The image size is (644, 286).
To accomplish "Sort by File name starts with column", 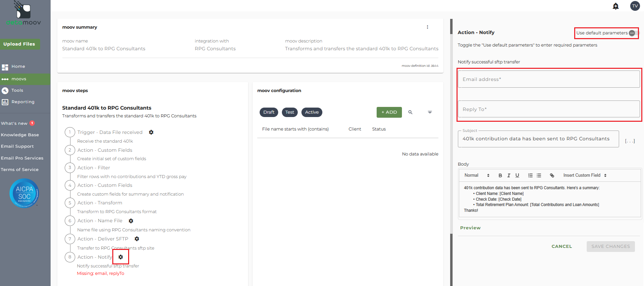I will point(295,129).
